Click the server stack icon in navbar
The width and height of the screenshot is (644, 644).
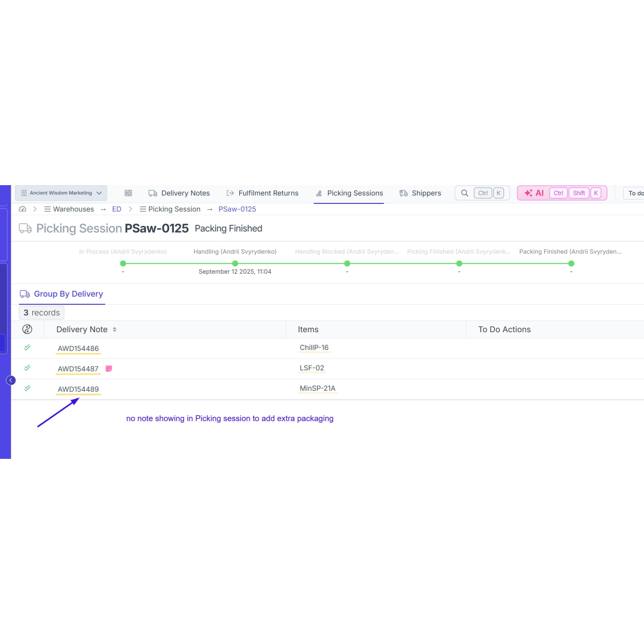(x=128, y=193)
